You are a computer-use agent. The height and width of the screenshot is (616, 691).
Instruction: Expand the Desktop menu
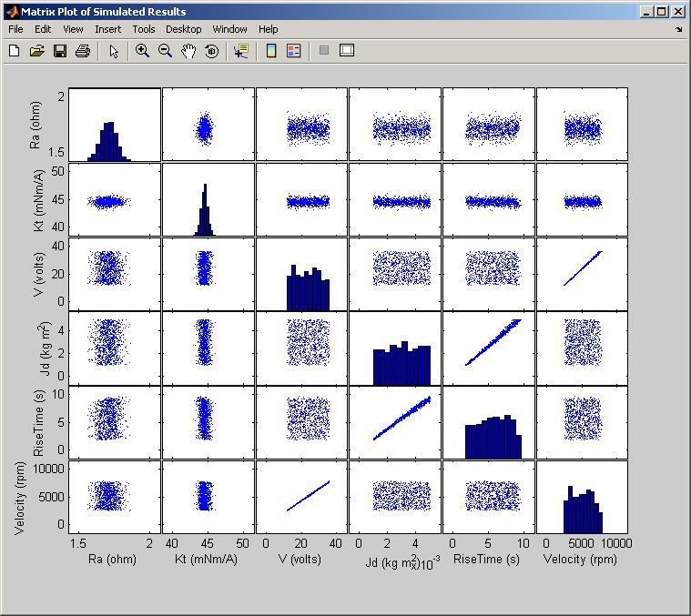[184, 29]
